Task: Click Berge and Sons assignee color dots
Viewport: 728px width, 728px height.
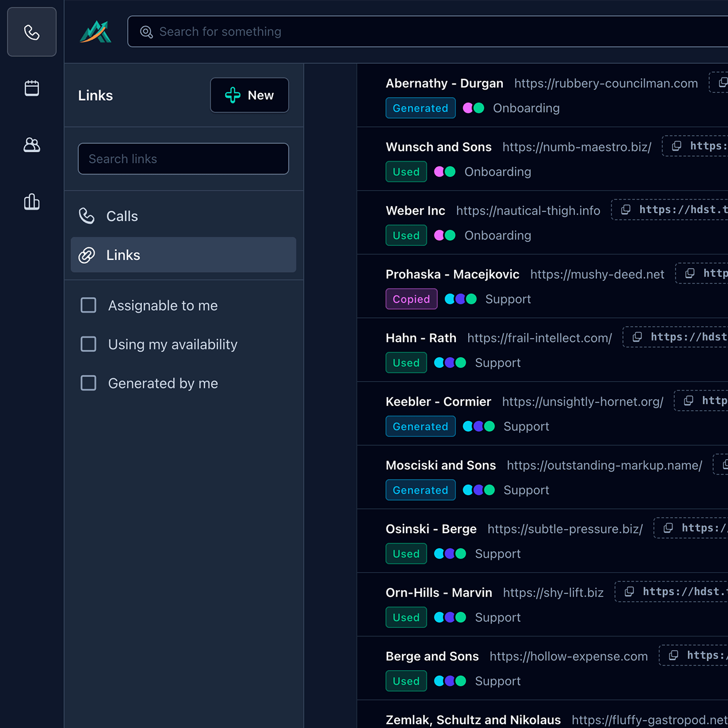Action: pyautogui.click(x=450, y=681)
